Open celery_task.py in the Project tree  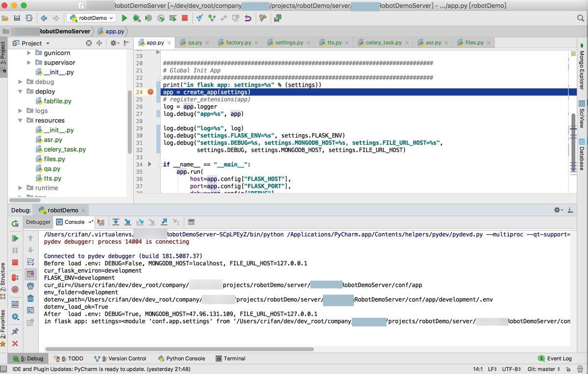(x=65, y=150)
